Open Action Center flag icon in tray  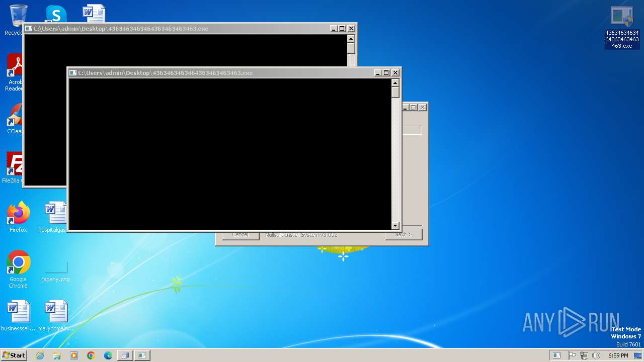pyautogui.click(x=572, y=355)
